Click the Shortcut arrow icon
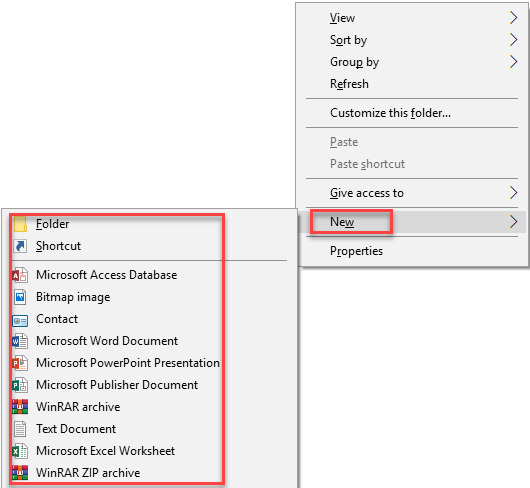This screenshot has width=530, height=488. (20, 246)
